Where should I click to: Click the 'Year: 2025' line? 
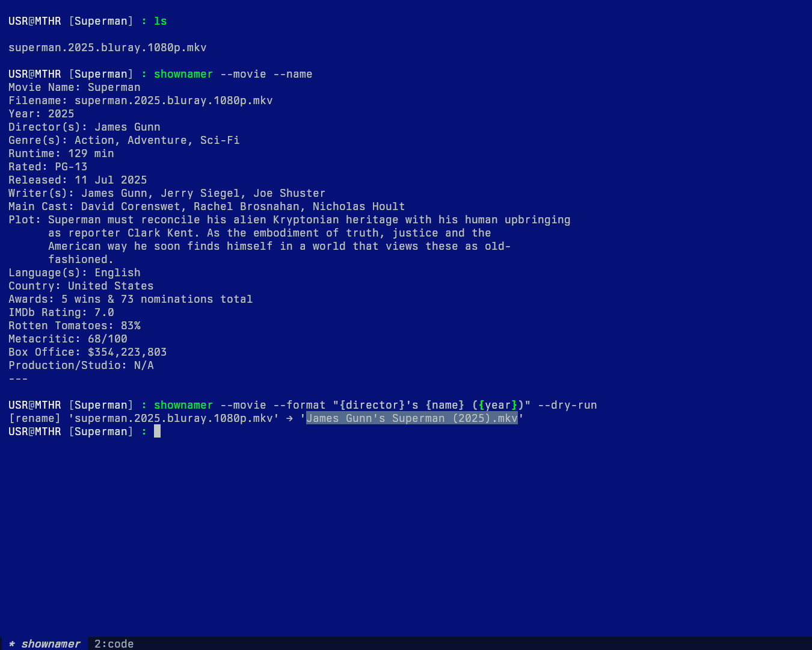tap(42, 114)
